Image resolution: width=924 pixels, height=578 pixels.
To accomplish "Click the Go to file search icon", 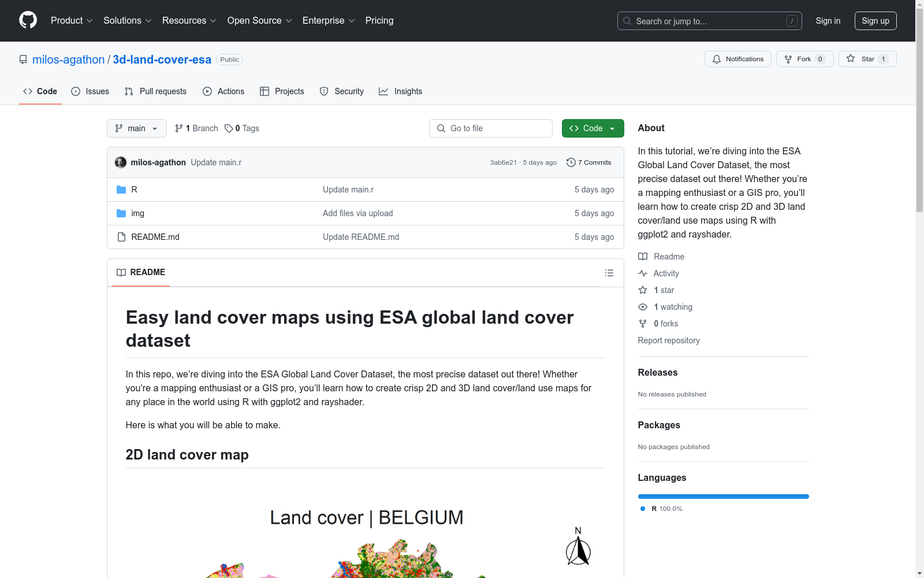I will (x=441, y=128).
